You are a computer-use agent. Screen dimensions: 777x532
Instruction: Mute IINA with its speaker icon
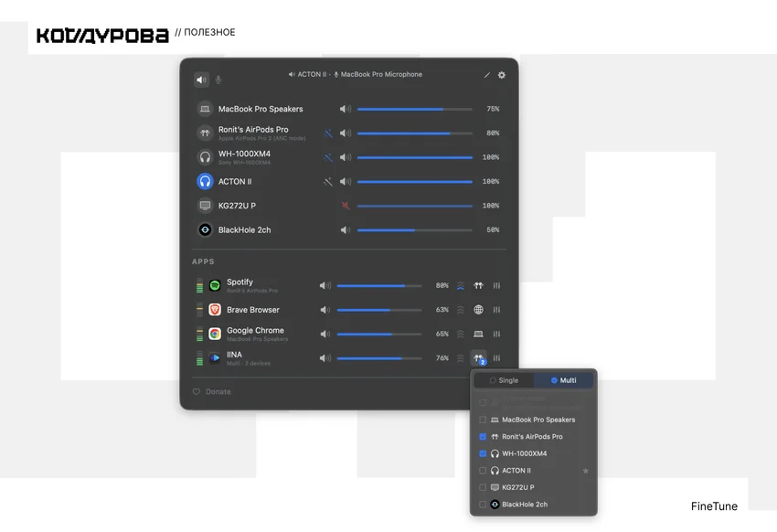[x=325, y=358]
